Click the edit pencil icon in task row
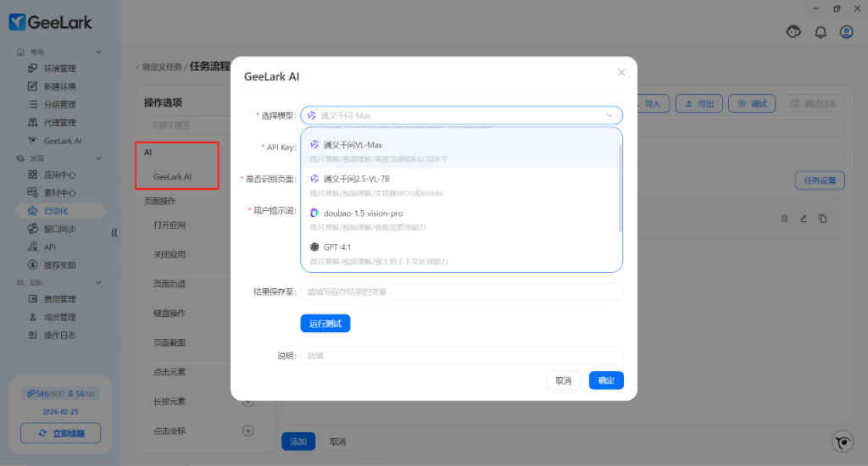 point(804,219)
